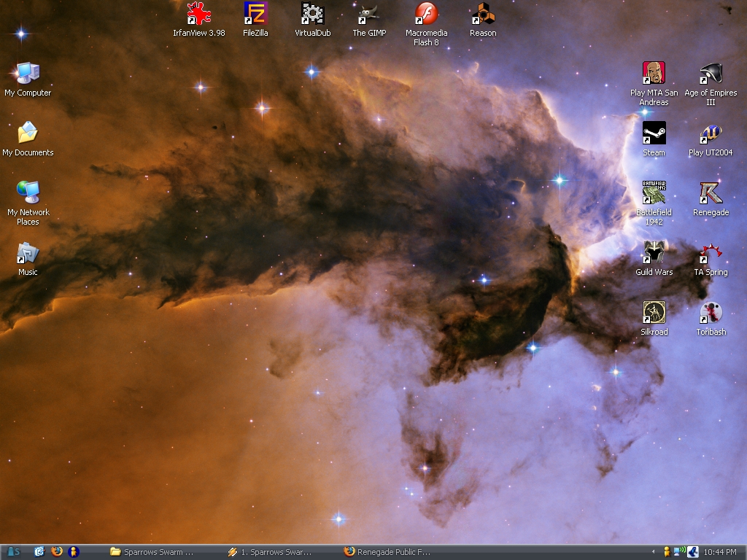The image size is (747, 560).
Task: Select the TA Spring shortcut
Action: 711,253
